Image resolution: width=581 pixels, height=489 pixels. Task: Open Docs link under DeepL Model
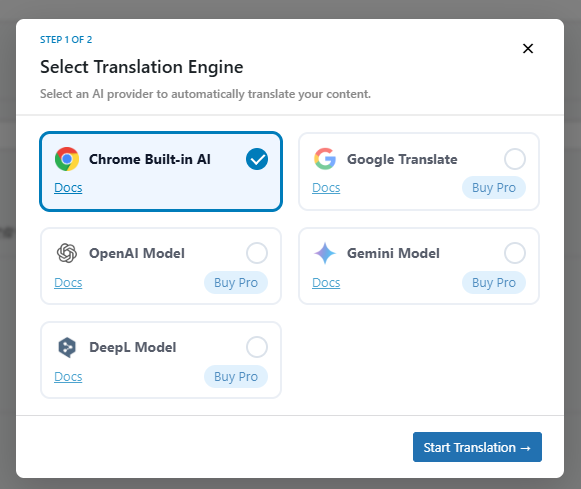(x=68, y=377)
